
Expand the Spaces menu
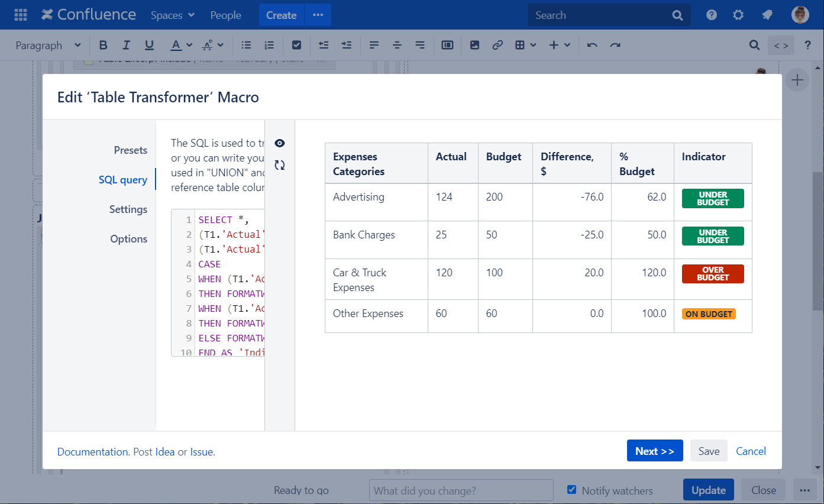pos(173,15)
